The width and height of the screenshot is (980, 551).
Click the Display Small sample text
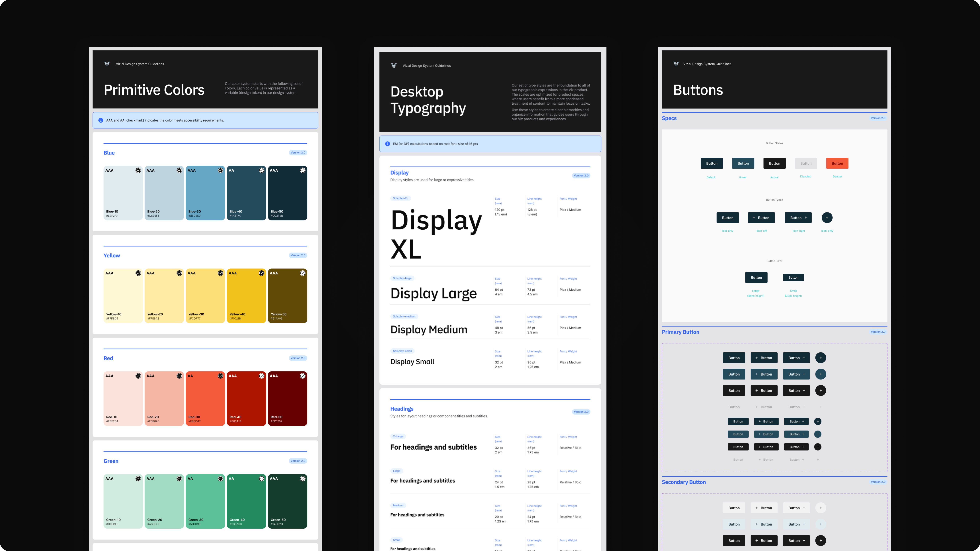(x=412, y=362)
